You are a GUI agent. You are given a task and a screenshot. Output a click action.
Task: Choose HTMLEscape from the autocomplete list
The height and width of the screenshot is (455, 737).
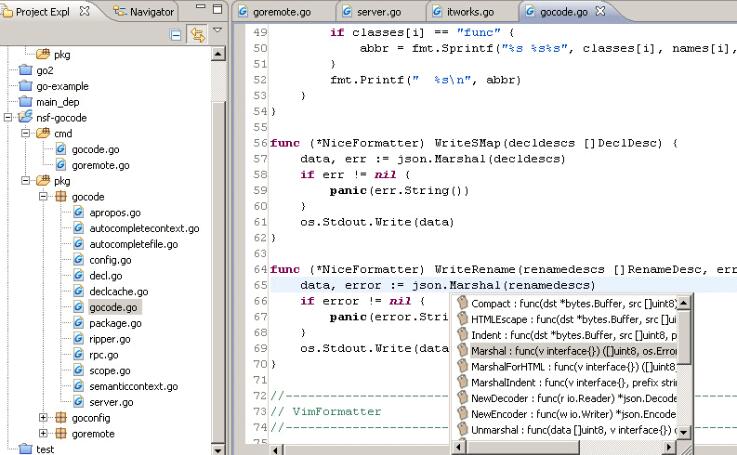tap(566, 319)
